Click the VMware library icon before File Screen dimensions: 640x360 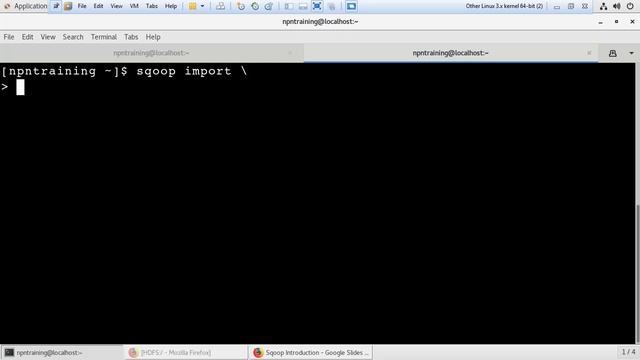click(x=68, y=6)
